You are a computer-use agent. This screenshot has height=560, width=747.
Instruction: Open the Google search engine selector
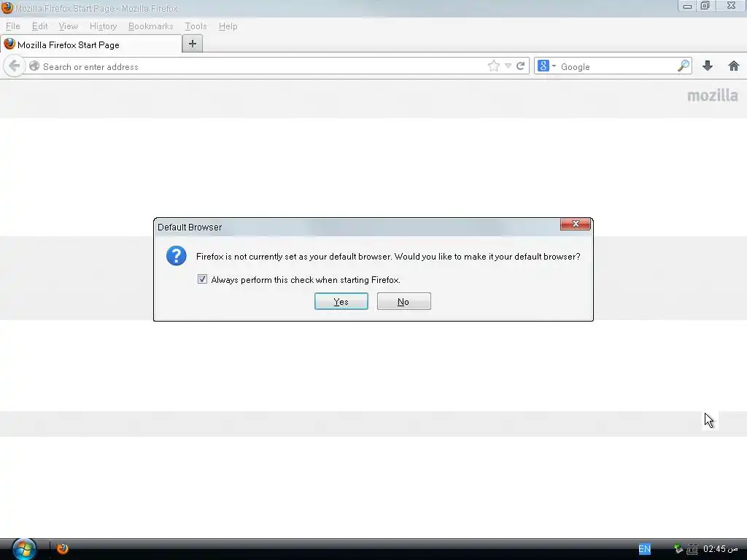546,66
